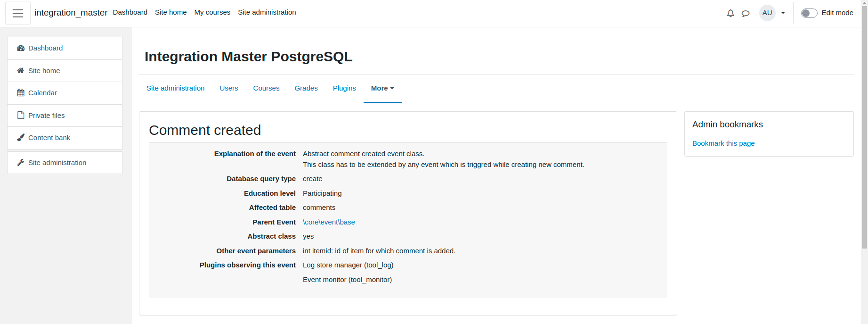This screenshot has width=868, height=324.
Task: Click the Site home house icon
Action: tap(21, 71)
